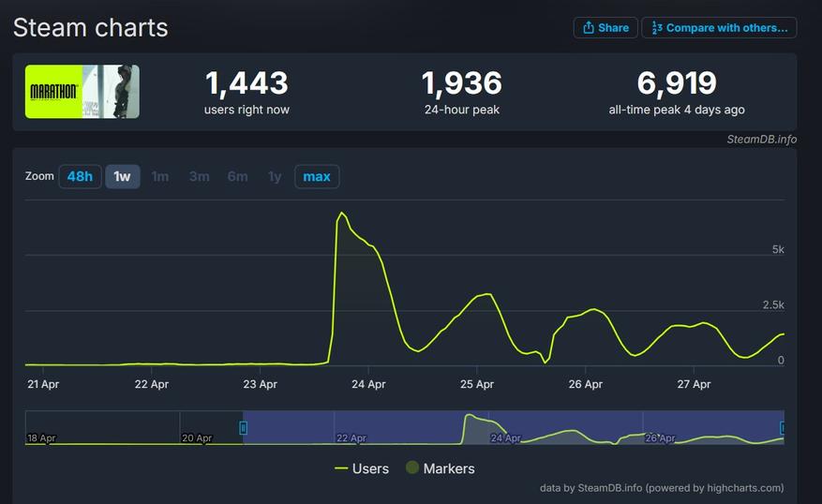This screenshot has height=504, width=822.
Task: Select the 1y zoom range
Action: [x=275, y=176]
